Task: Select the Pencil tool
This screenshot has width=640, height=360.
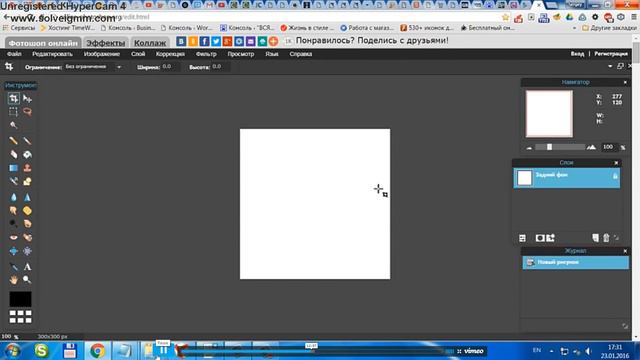Action: 13,141
